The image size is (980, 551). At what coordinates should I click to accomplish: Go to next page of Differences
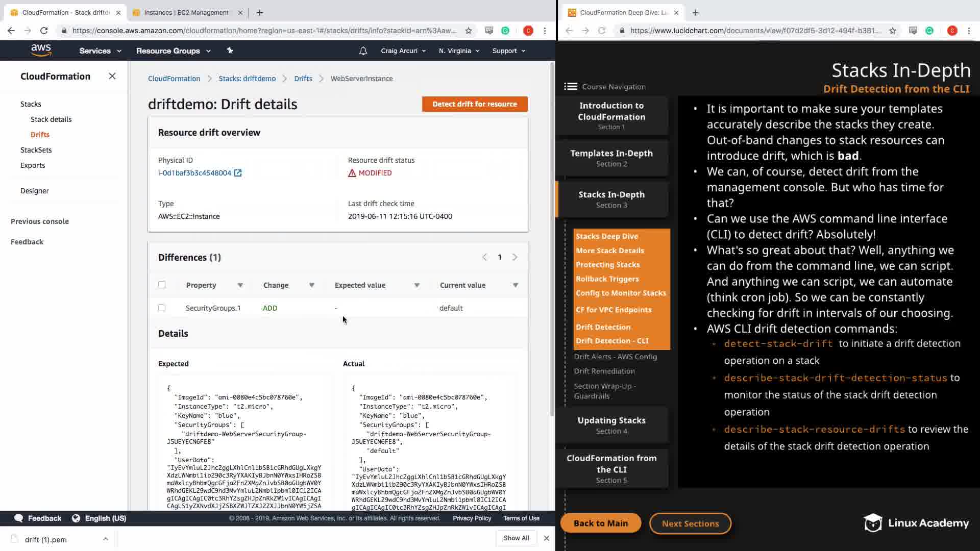click(x=514, y=257)
